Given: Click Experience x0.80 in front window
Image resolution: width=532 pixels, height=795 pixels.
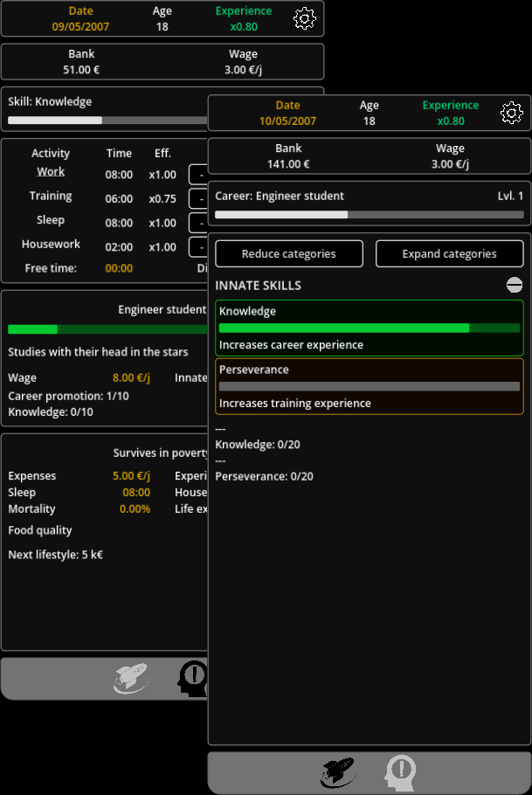Looking at the screenshot, I should click(x=451, y=113).
